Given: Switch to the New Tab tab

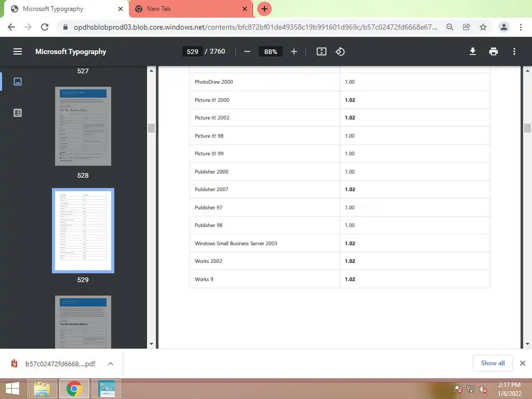Looking at the screenshot, I should pos(192,9).
